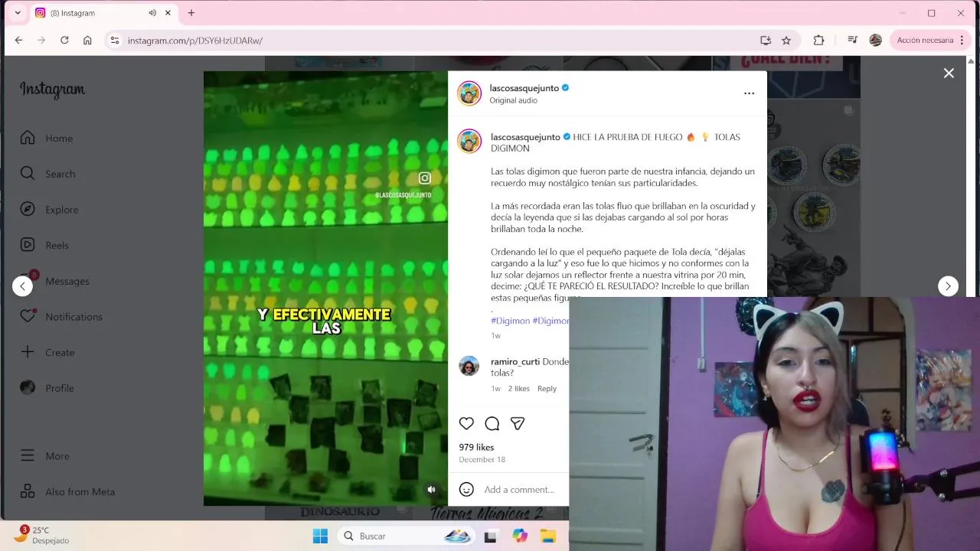View the 979 likes list
980x551 pixels.
click(x=476, y=447)
